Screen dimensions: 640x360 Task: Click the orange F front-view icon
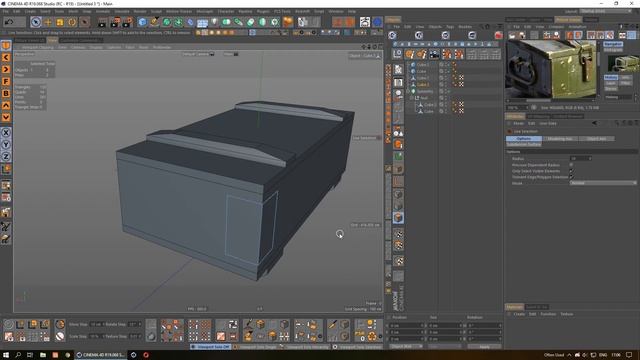[x=6, y=82]
